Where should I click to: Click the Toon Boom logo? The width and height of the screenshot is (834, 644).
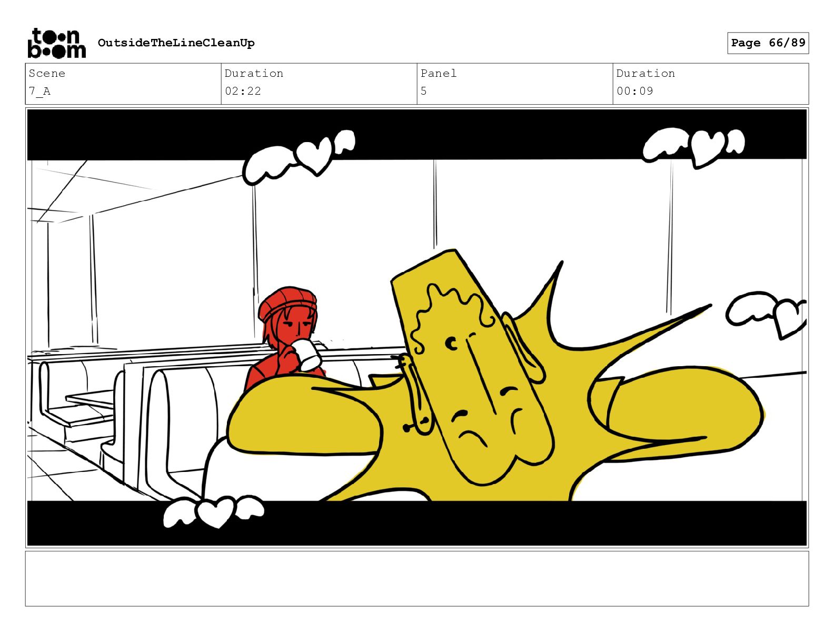point(56,43)
